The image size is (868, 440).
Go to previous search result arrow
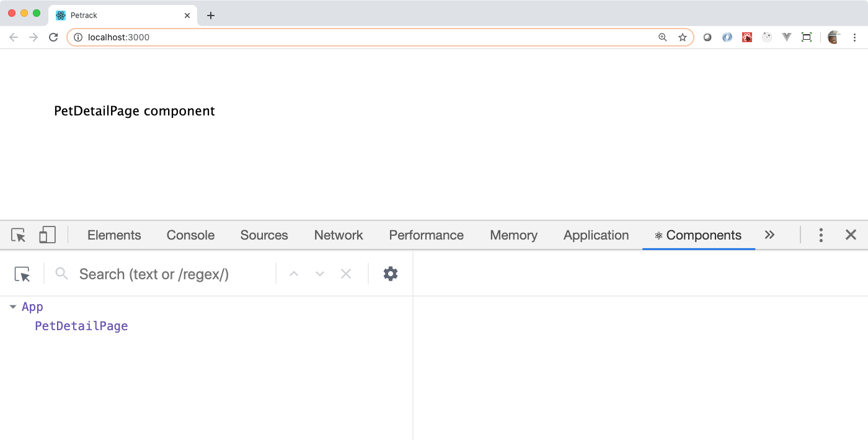point(294,274)
